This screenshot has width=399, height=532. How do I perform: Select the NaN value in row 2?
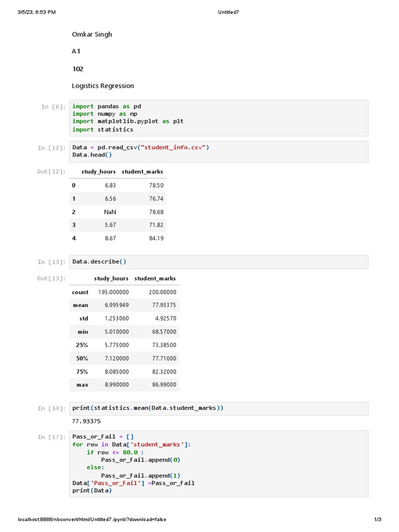click(110, 212)
